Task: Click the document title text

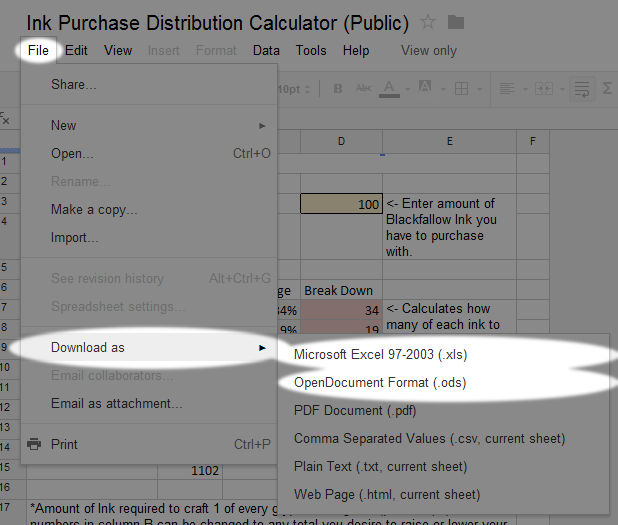Action: click(218, 23)
